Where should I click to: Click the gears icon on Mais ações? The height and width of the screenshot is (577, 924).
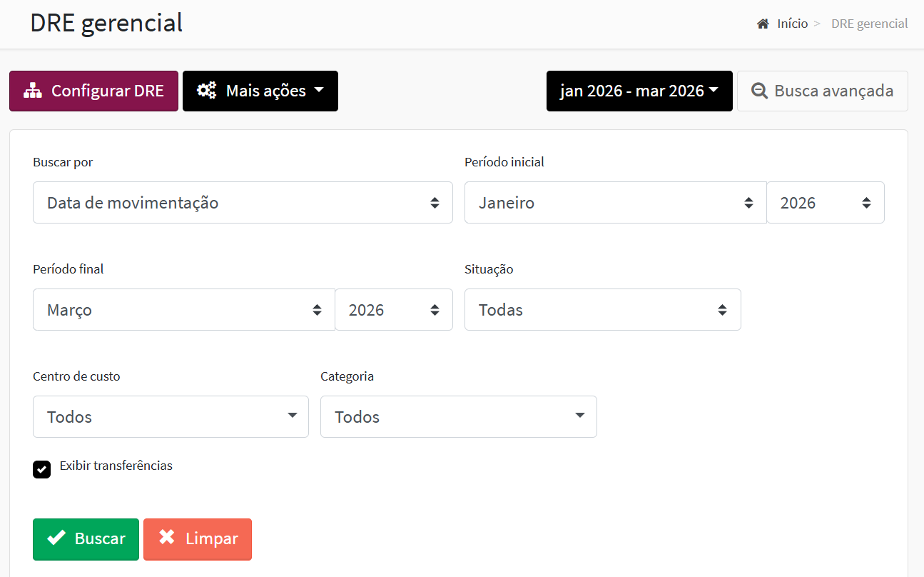coord(207,91)
